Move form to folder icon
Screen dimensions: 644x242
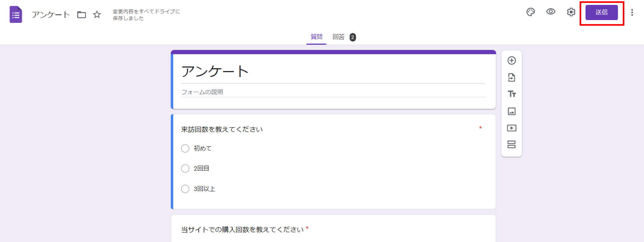point(81,15)
